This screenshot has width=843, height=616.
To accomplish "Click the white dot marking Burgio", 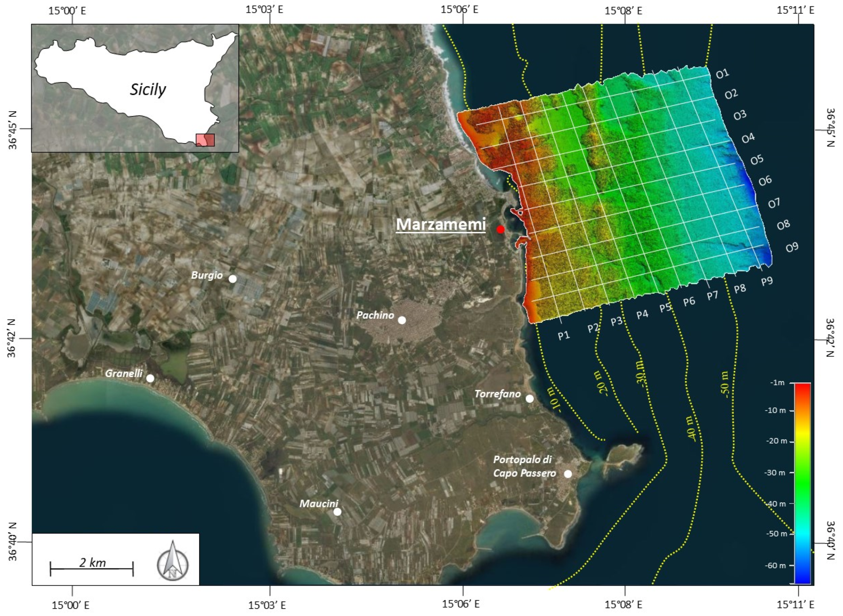I will click(x=232, y=279).
